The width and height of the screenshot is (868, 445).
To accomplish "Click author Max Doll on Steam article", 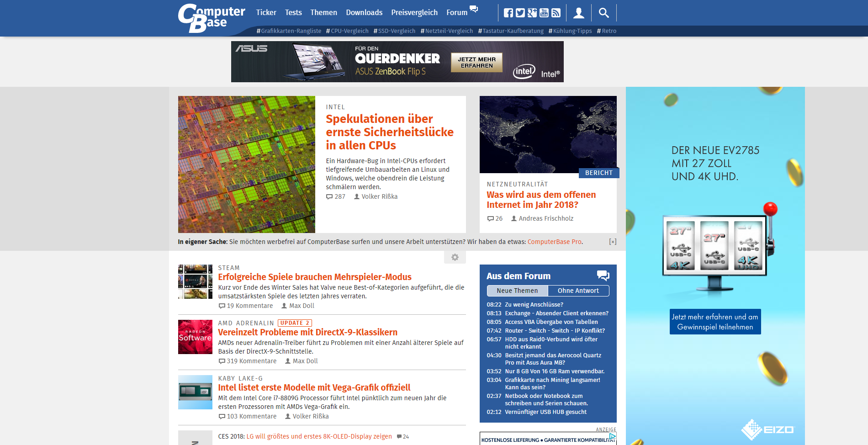I will (298, 306).
